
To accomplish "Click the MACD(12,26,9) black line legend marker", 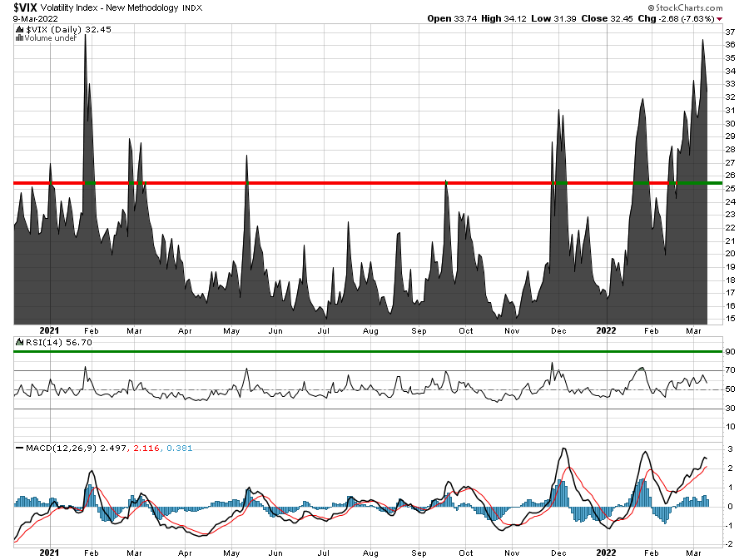I will pyautogui.click(x=19, y=448).
